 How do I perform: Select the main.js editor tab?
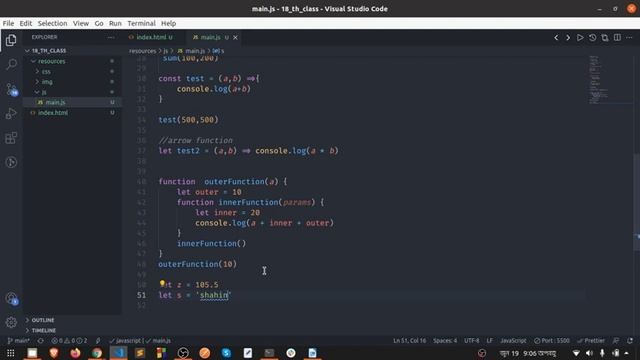tap(210, 37)
